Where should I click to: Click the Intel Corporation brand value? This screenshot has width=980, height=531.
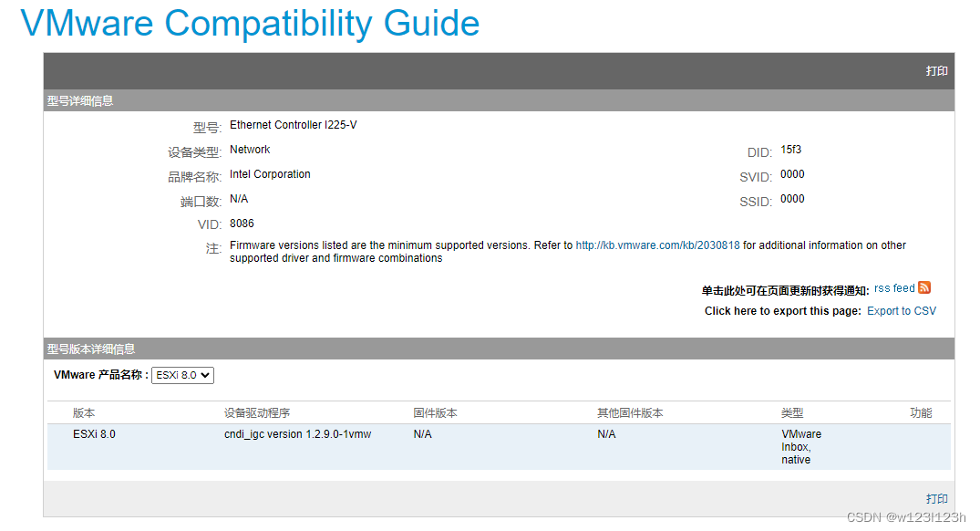270,174
